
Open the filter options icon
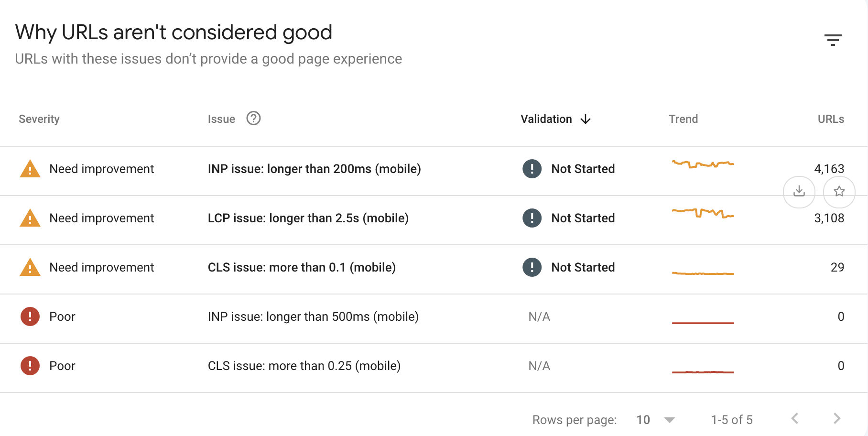(x=833, y=39)
